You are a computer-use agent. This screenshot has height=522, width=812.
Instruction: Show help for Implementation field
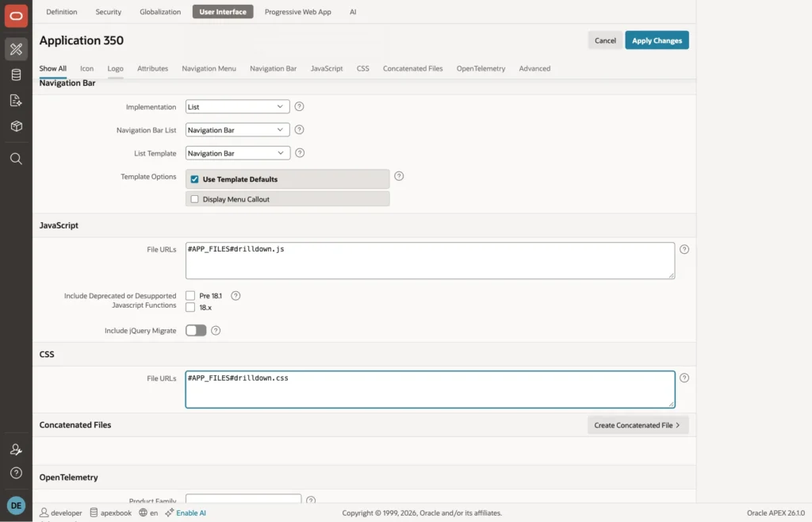coord(299,106)
